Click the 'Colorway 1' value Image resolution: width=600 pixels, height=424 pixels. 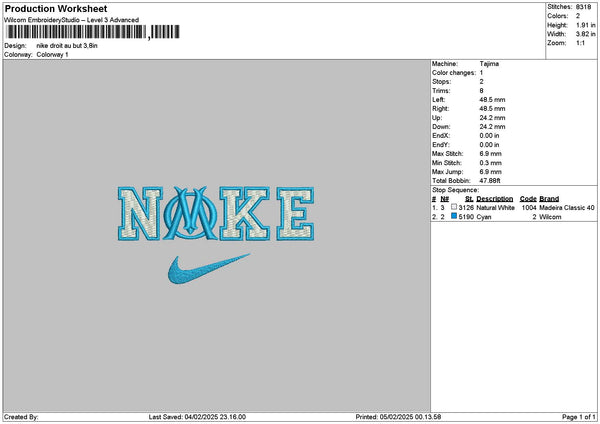point(52,55)
